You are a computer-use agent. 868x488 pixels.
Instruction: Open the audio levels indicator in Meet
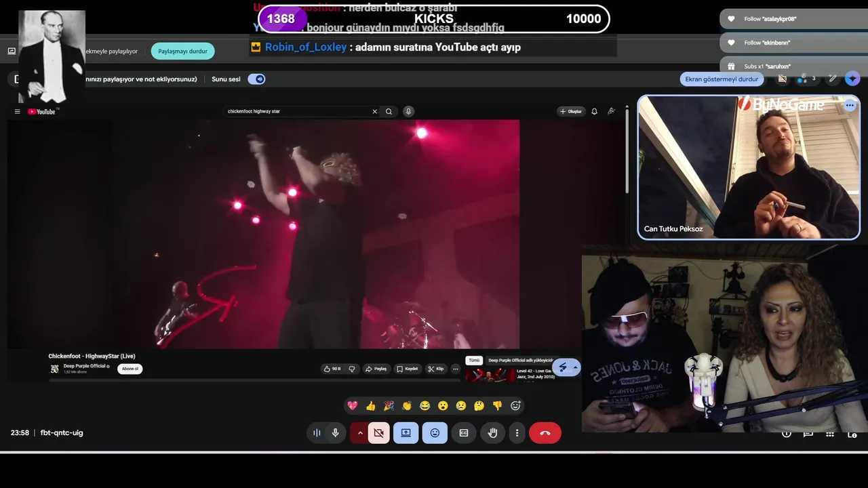pos(317,432)
